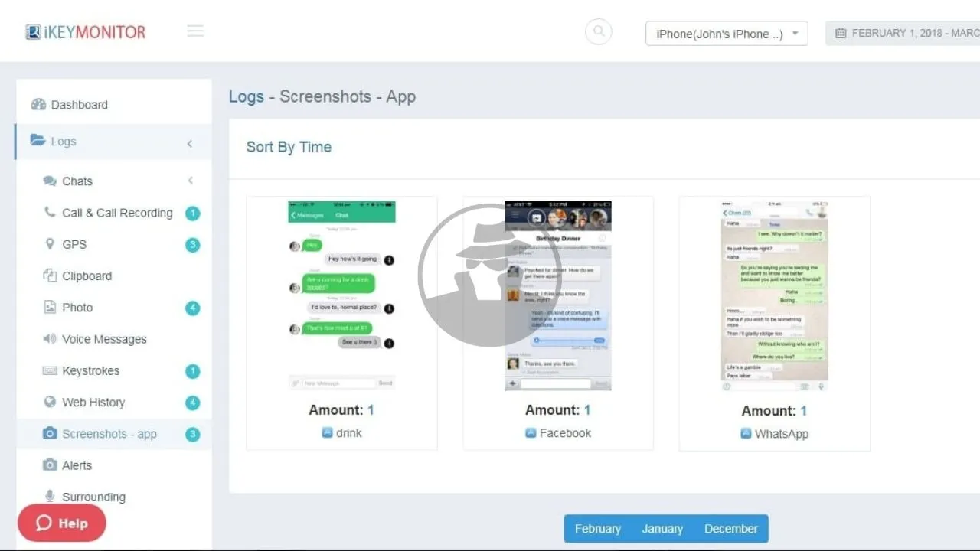This screenshot has width=980, height=551.
Task: Click the Screenshots camera icon
Action: click(x=50, y=433)
